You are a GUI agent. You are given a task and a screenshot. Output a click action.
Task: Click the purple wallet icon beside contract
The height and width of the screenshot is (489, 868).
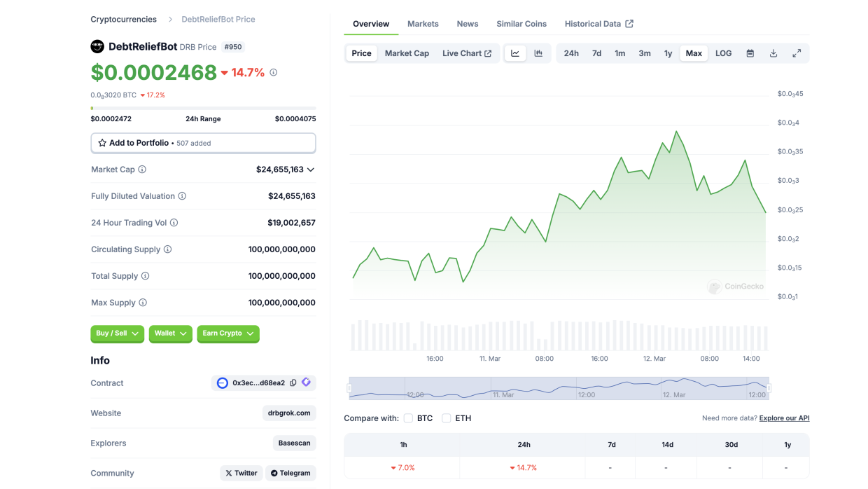(x=306, y=383)
